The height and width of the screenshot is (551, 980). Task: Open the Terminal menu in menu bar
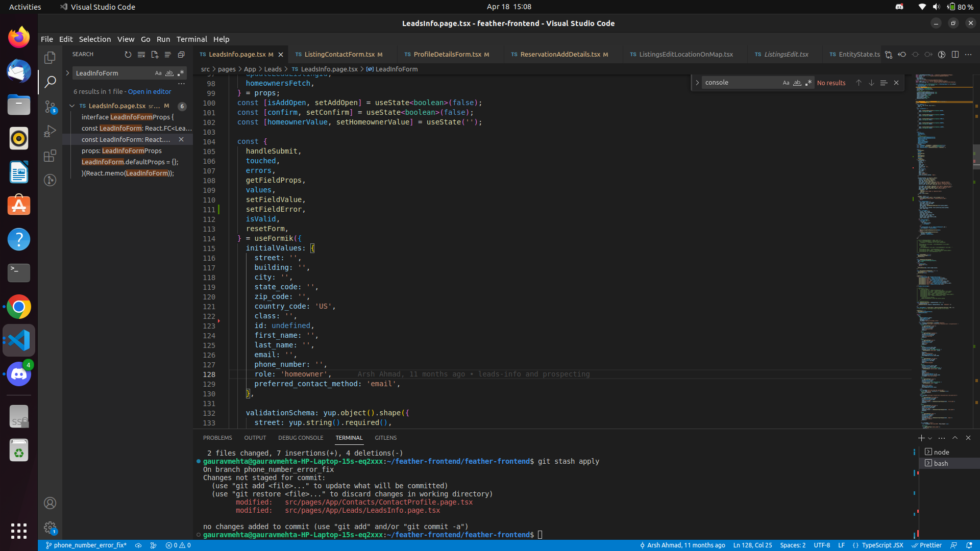point(191,39)
